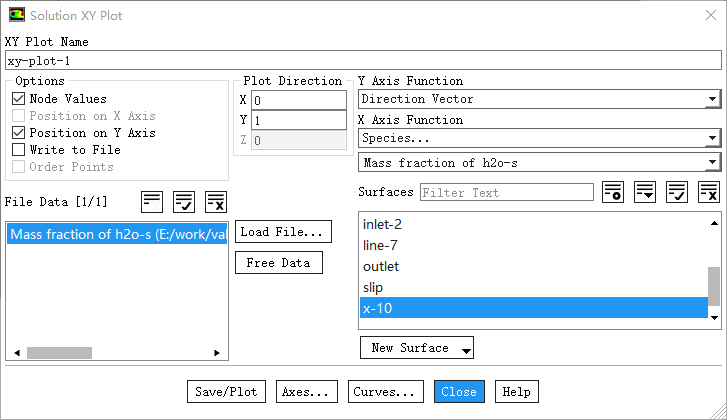Deselect all File Data entries icon
The image size is (727, 420).
216,201
